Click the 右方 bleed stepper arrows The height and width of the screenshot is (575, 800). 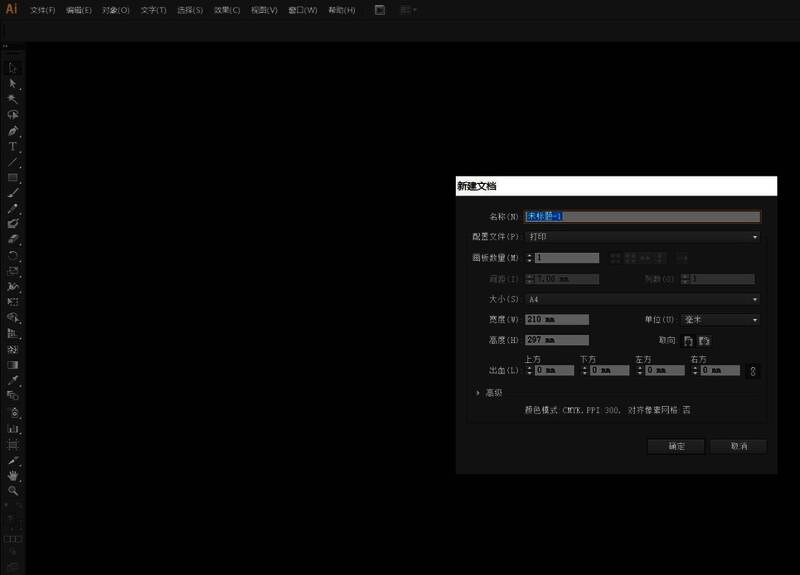coord(695,370)
